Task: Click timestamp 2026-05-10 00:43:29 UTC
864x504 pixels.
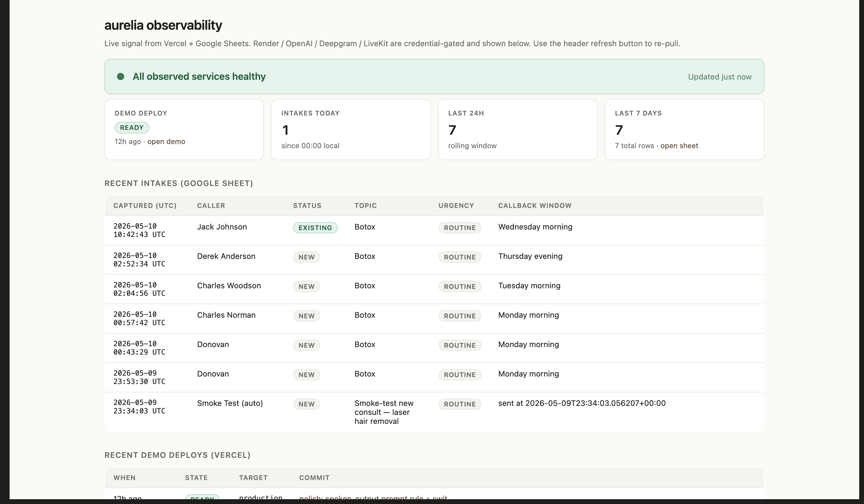Action: point(139,348)
